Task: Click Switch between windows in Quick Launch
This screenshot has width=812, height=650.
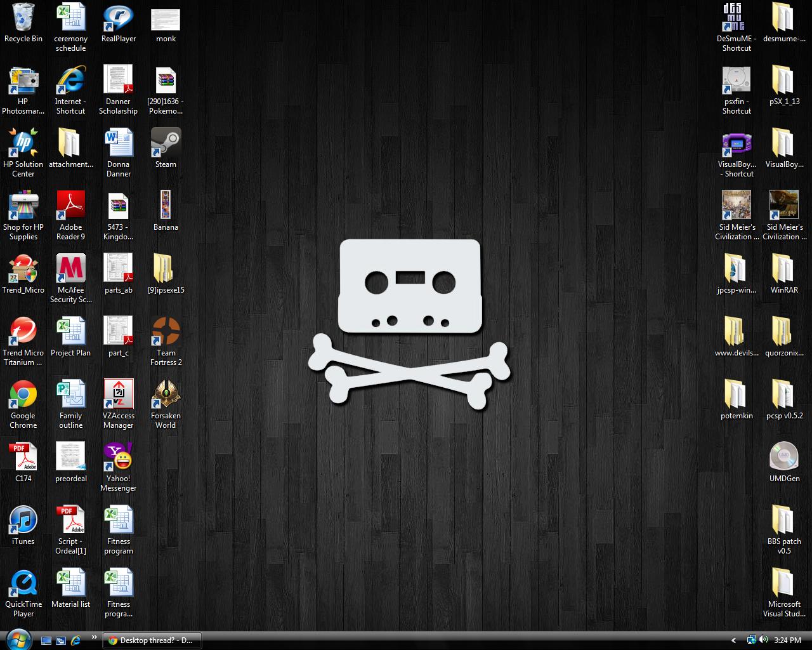Action: (x=61, y=640)
